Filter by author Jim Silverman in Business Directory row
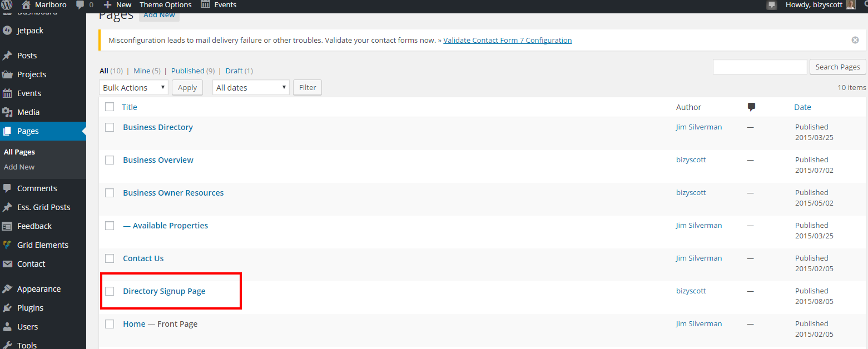The width and height of the screenshot is (868, 349). click(699, 127)
